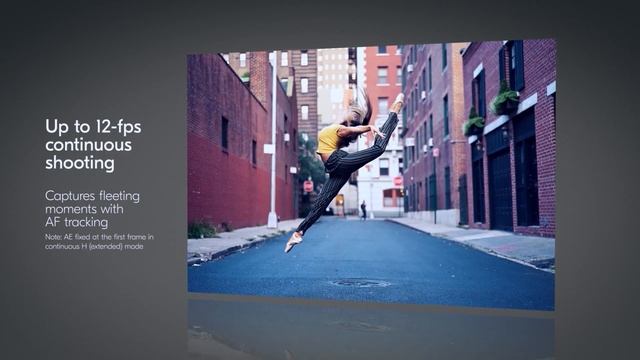Click the note 'AE fixed at the first frame'
Viewport: 640px width, 360px height.
click(99, 241)
